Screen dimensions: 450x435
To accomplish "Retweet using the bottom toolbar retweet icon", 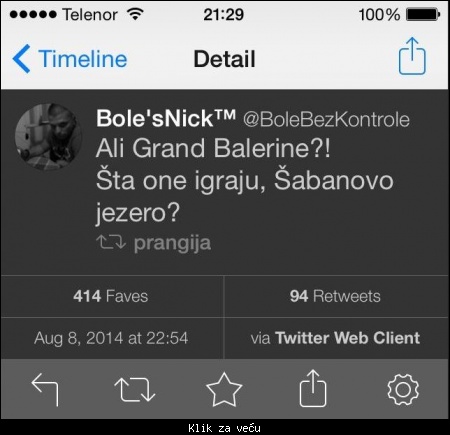I will 134,389.
